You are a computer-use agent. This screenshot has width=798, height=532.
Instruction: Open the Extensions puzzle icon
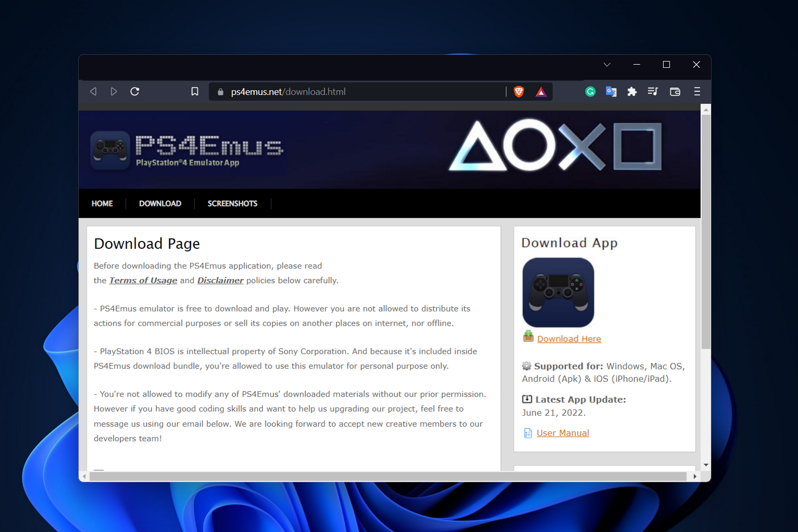point(632,91)
